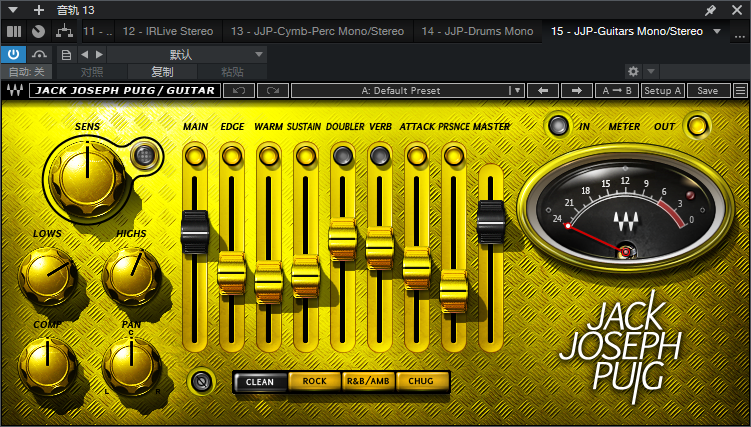Toggle the plugin power bypass button
751x427 pixels.
tap(13, 55)
